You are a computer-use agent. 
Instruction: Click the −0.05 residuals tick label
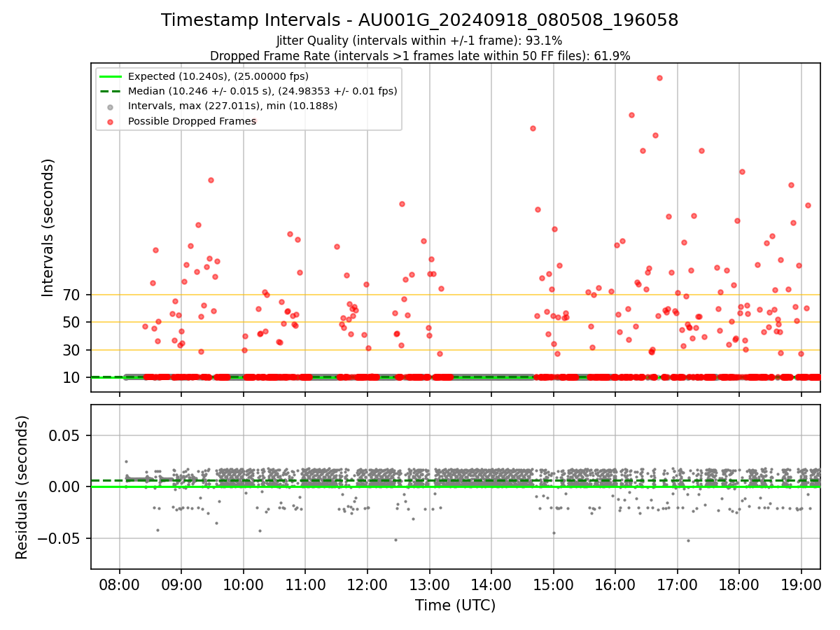[x=59, y=538]
